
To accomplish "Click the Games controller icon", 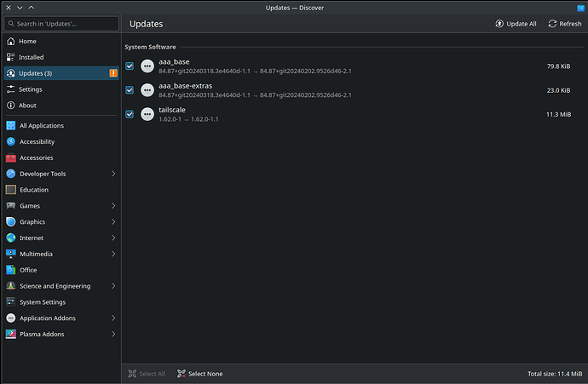I will [11, 206].
